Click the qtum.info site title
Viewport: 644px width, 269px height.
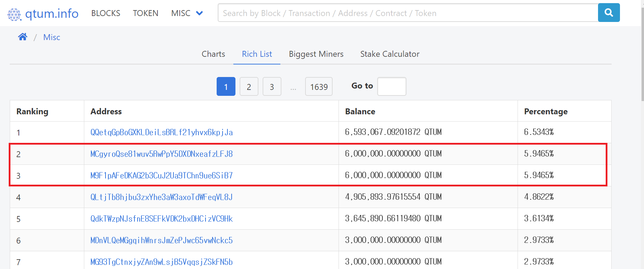point(52,14)
